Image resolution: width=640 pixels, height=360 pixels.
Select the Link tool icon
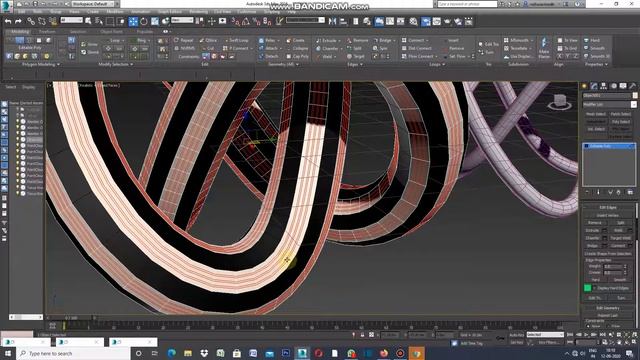pyautogui.click(x=31, y=21)
